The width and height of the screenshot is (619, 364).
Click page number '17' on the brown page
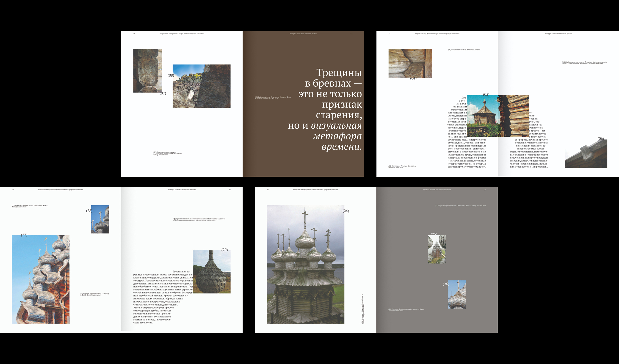click(x=351, y=34)
